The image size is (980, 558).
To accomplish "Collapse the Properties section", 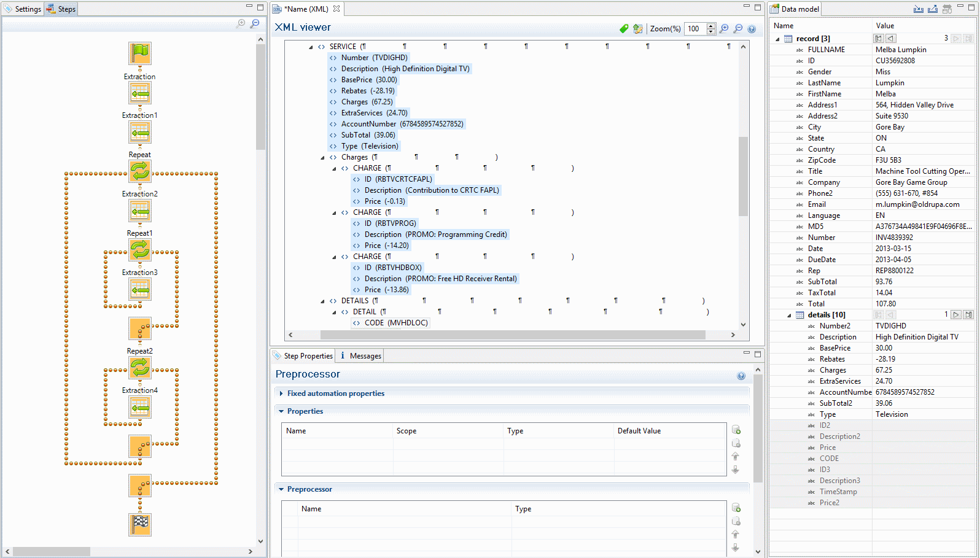I will coord(281,411).
